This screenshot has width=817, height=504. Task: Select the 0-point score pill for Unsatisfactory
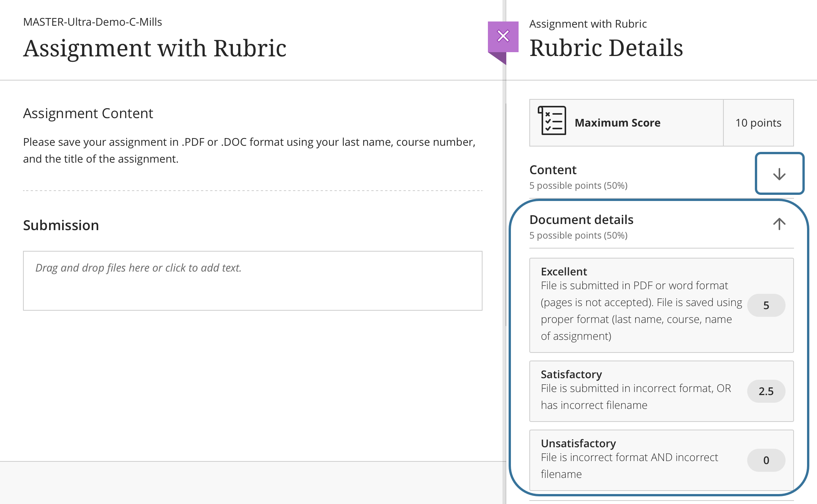pyautogui.click(x=766, y=460)
